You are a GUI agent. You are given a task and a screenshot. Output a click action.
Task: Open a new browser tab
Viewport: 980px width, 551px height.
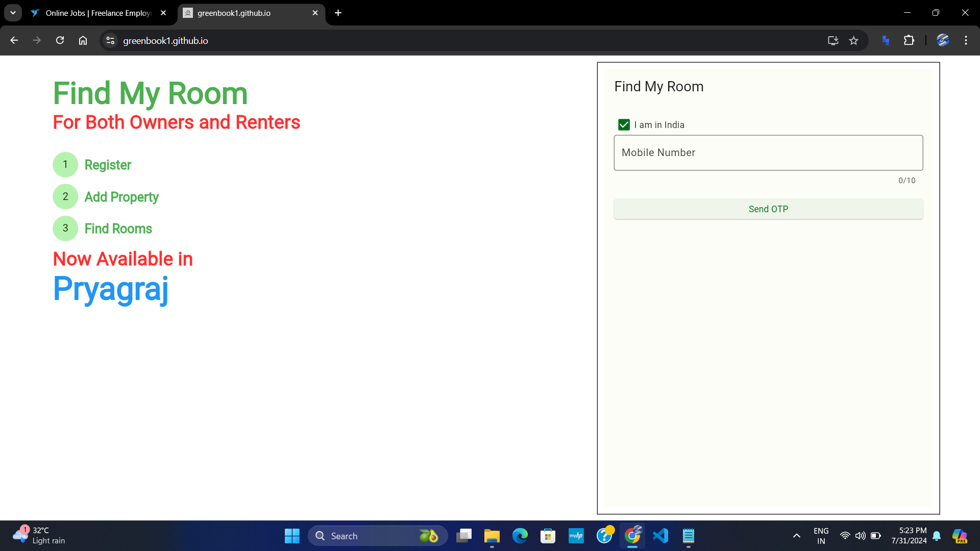pyautogui.click(x=338, y=13)
